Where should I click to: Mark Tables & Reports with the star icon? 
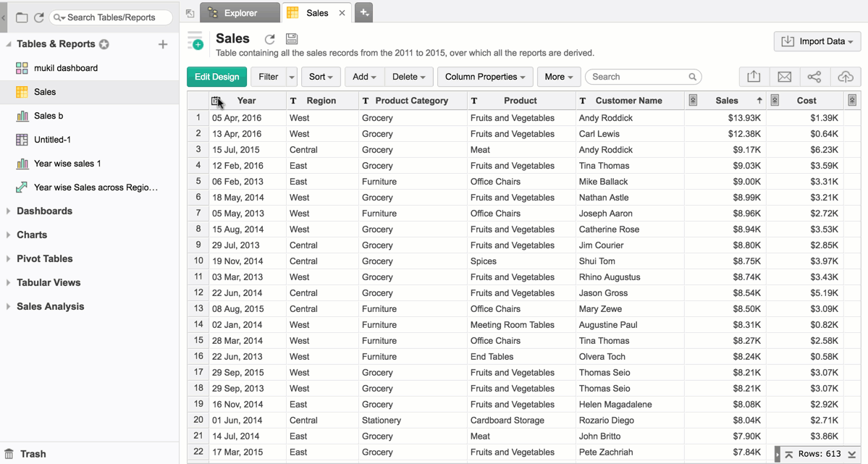tap(104, 44)
